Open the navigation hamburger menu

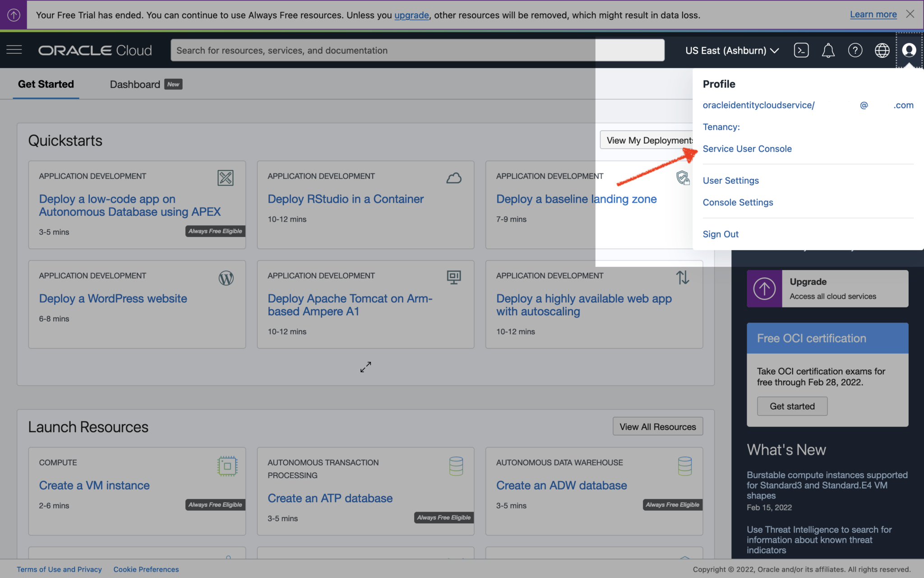(14, 50)
